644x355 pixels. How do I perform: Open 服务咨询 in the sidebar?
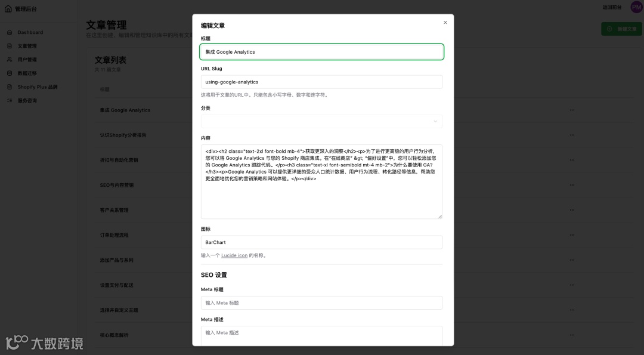click(x=27, y=101)
